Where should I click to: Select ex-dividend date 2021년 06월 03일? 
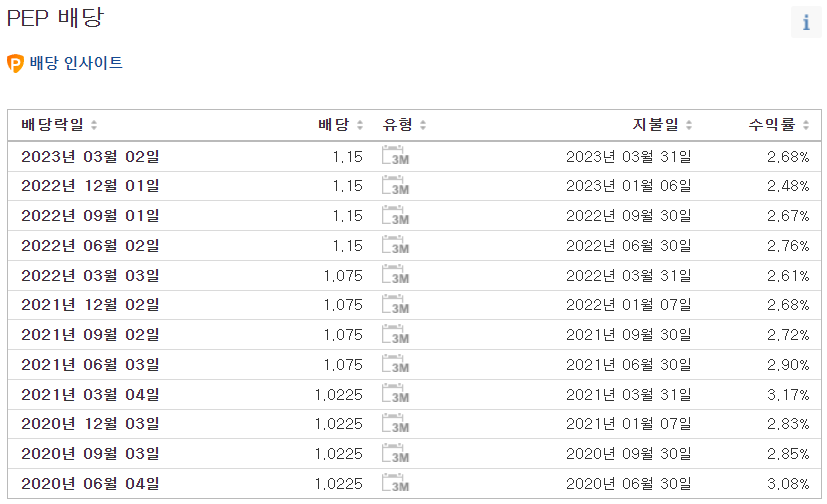[90, 365]
